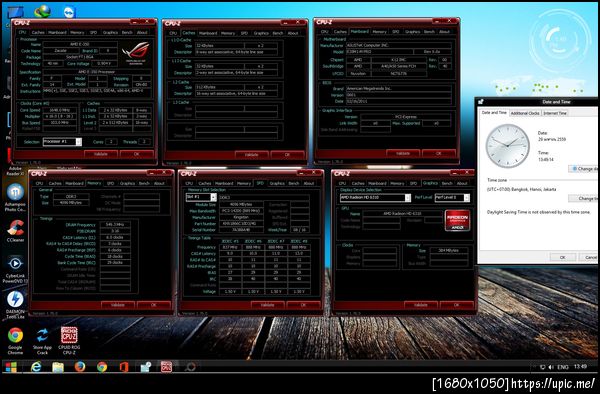Click Validate in the SPD window
The height and width of the screenshot is (394, 600).
coord(267,305)
